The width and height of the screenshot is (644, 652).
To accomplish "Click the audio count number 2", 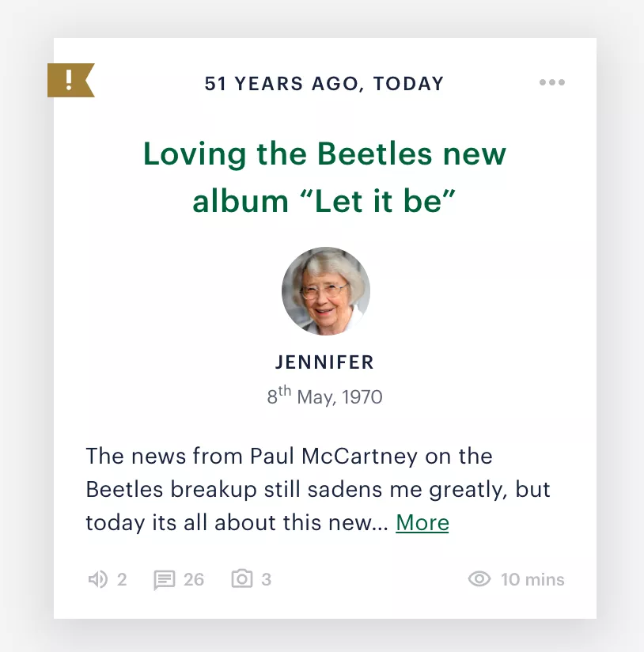I will pyautogui.click(x=122, y=580).
